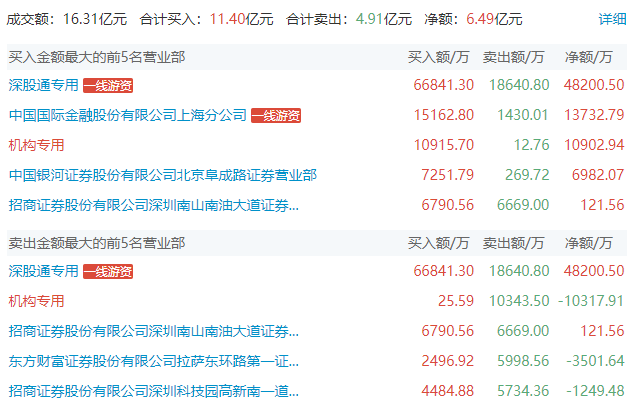This screenshot has width=634, height=405.
Task: Click 深股通专用 in the buy-side table
Action: pyautogui.click(x=44, y=85)
